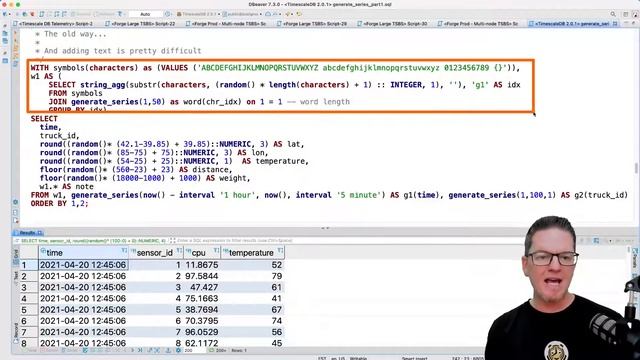Screen dimensions: 640x360
Task: Open filter menu on temperature column
Action: click(x=280, y=250)
